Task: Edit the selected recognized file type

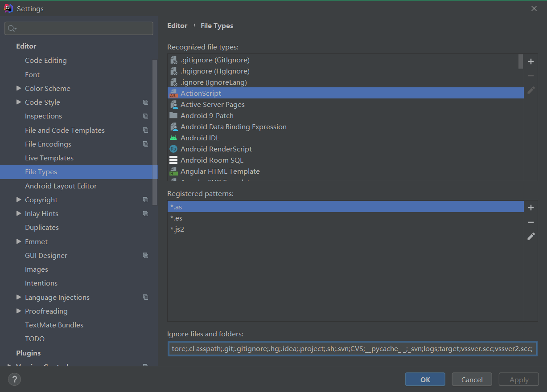Action: [x=531, y=90]
